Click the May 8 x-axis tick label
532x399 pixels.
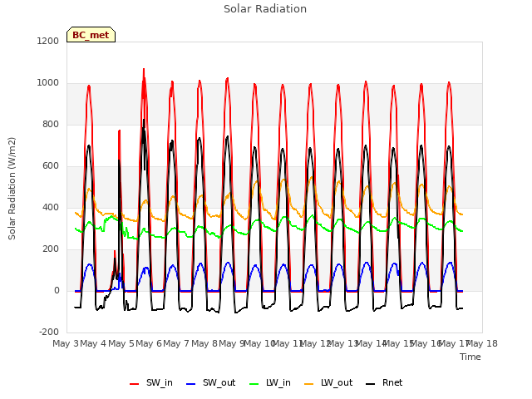204,343
